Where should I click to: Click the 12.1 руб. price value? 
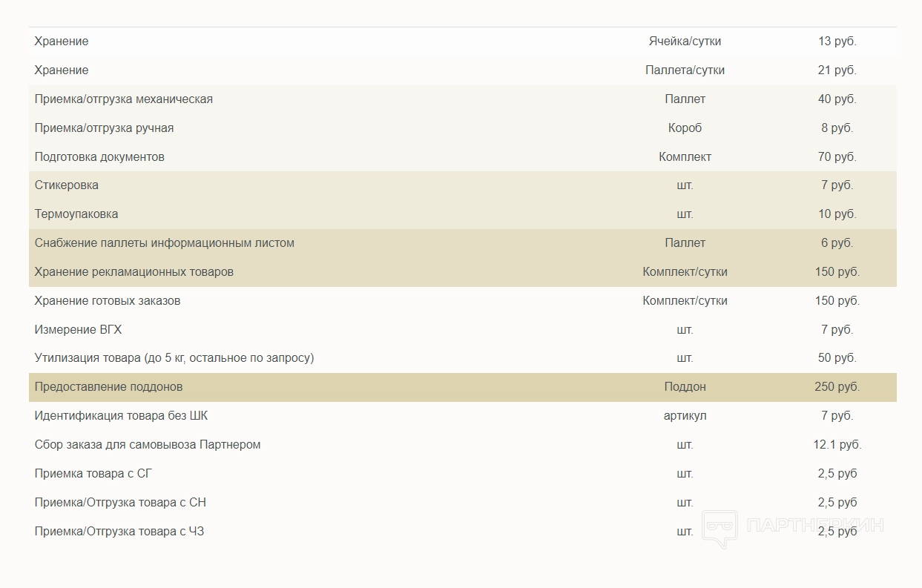tap(837, 445)
